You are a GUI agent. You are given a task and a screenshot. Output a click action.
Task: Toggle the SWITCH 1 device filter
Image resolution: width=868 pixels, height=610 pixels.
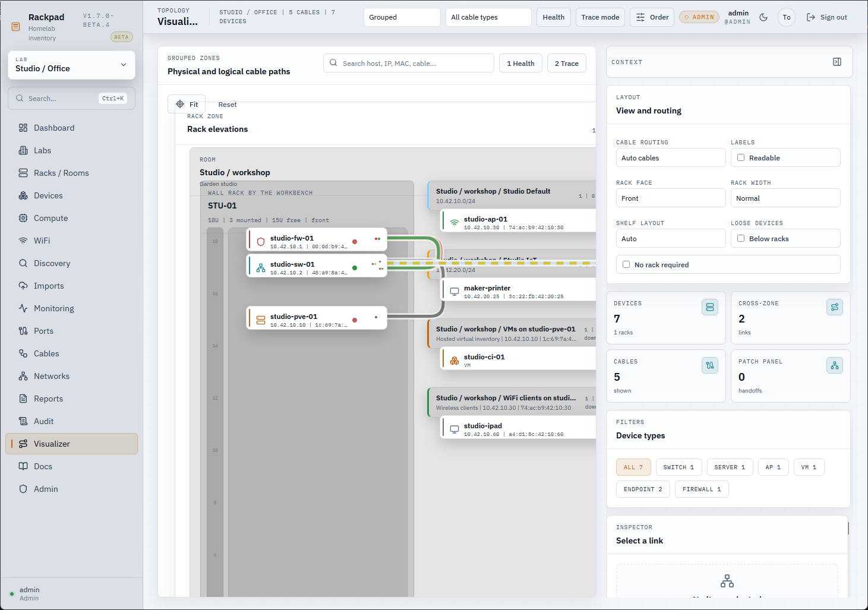[678, 467]
